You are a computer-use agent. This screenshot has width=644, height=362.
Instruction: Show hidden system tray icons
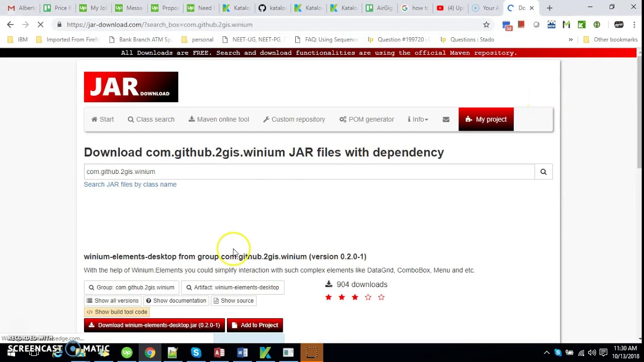click(x=547, y=353)
